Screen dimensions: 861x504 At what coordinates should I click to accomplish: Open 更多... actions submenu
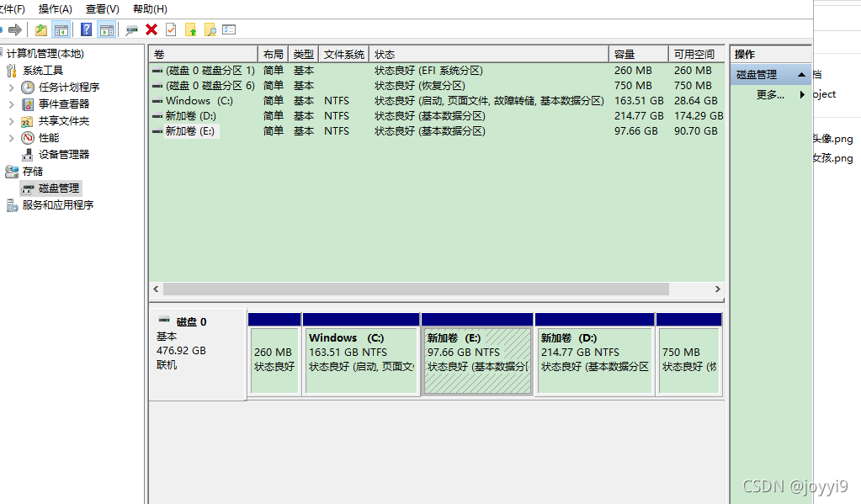tap(770, 95)
